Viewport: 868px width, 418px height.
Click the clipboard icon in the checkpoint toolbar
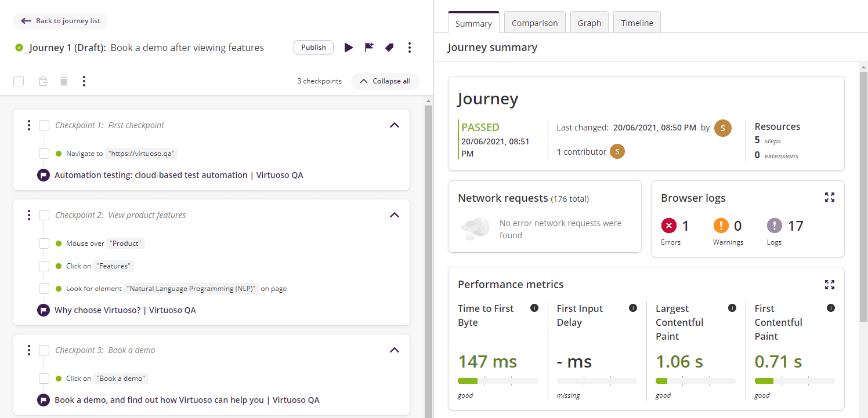[42, 81]
